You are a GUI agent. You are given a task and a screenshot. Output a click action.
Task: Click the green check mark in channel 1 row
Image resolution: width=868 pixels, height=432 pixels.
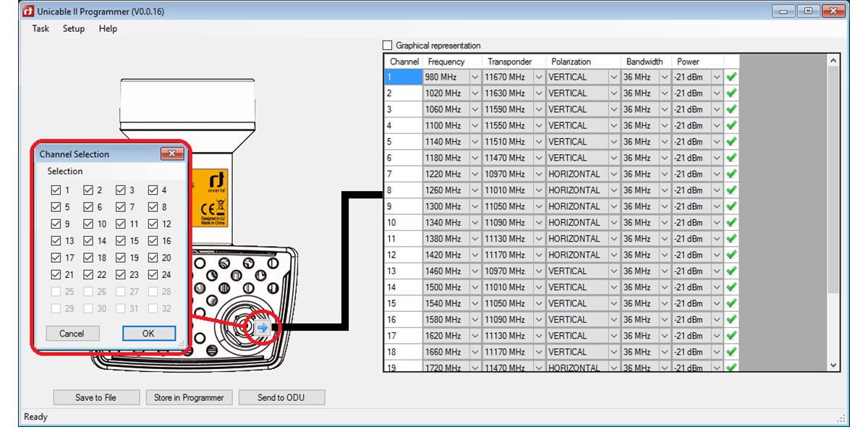pyautogui.click(x=731, y=77)
